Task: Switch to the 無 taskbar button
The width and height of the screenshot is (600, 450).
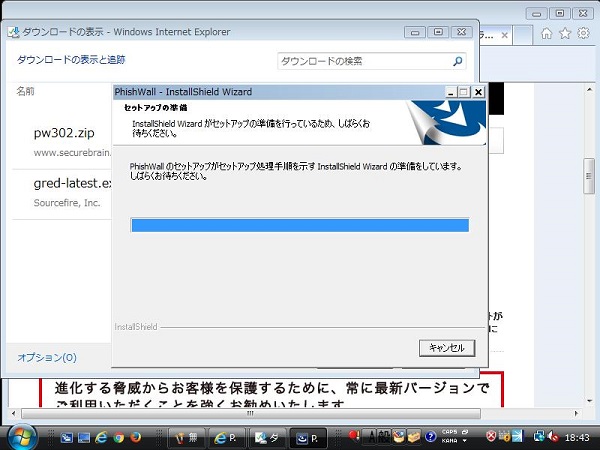Action: coord(187,438)
